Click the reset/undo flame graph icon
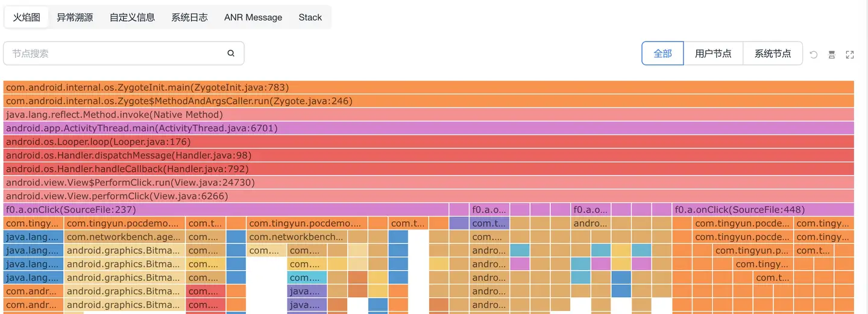868x314 pixels. pos(814,54)
